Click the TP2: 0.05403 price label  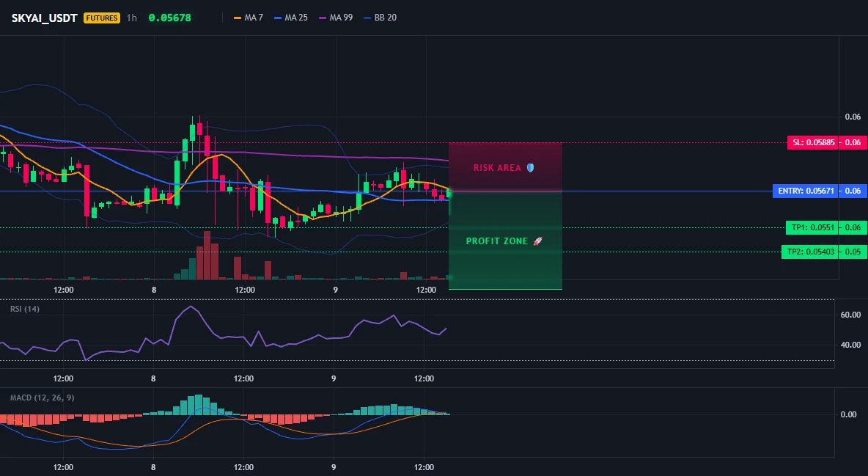tap(810, 252)
